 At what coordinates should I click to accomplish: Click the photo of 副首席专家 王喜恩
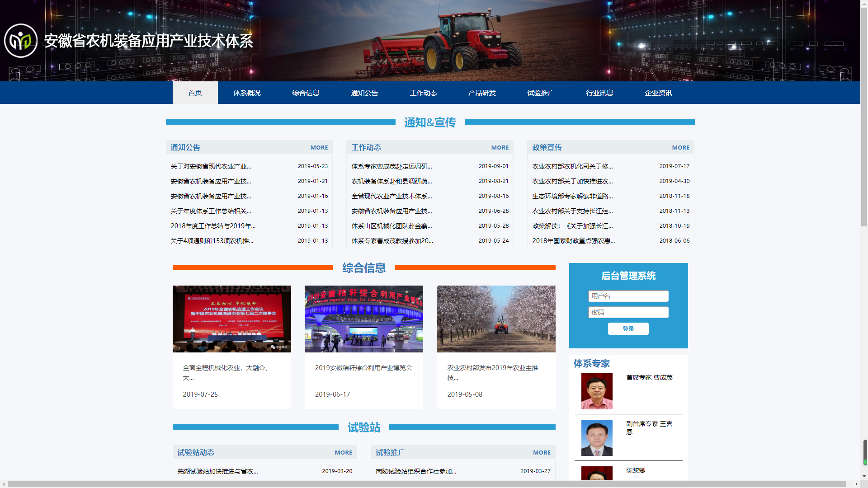pos(597,438)
